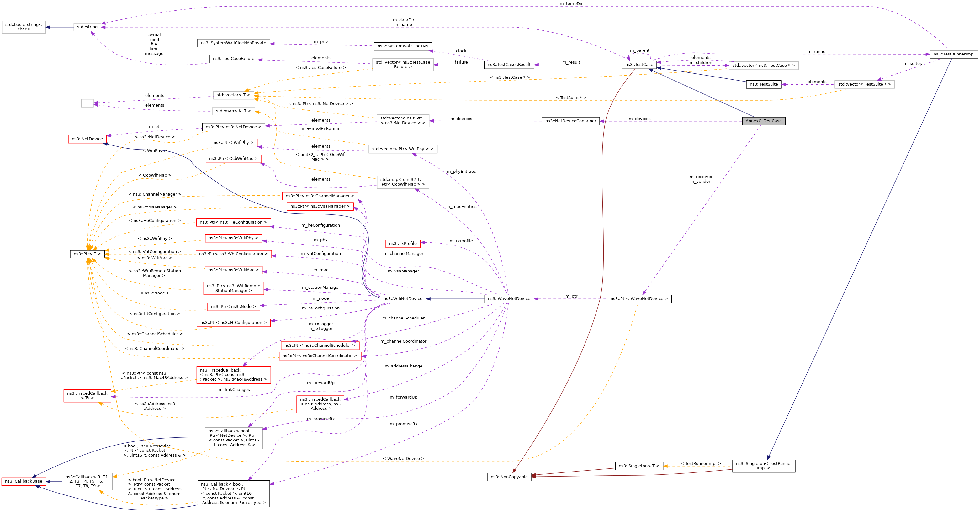Open the ns3::WifiNetDevice node

(x=403, y=299)
